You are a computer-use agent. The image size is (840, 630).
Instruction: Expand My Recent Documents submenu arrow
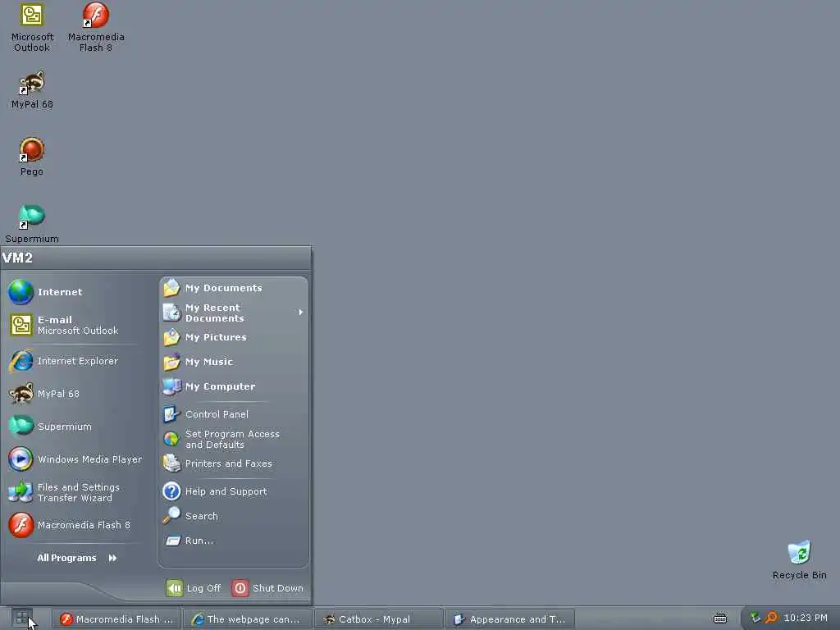coord(300,313)
